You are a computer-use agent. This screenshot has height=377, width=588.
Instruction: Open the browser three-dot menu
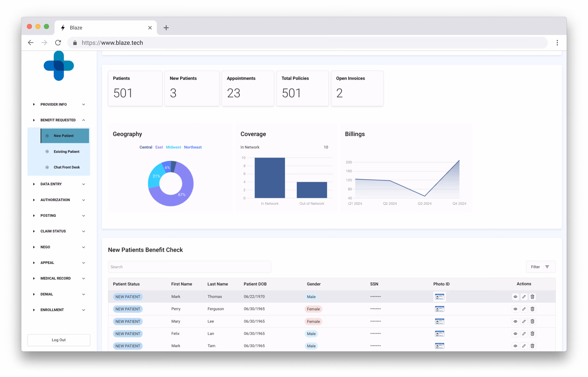click(557, 43)
